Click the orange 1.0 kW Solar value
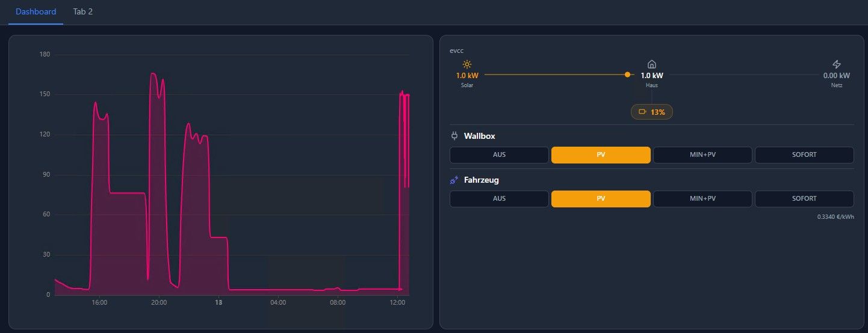868x333 pixels. tap(467, 76)
